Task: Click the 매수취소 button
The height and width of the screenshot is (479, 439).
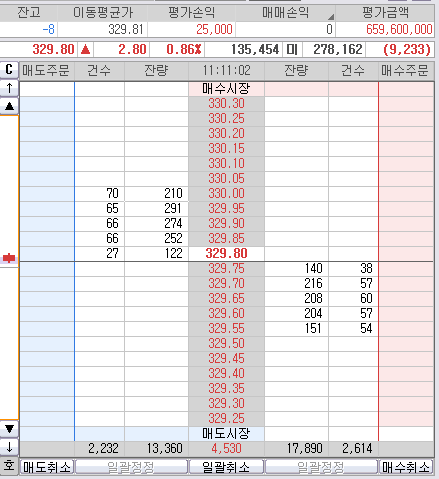Action: tap(406, 467)
